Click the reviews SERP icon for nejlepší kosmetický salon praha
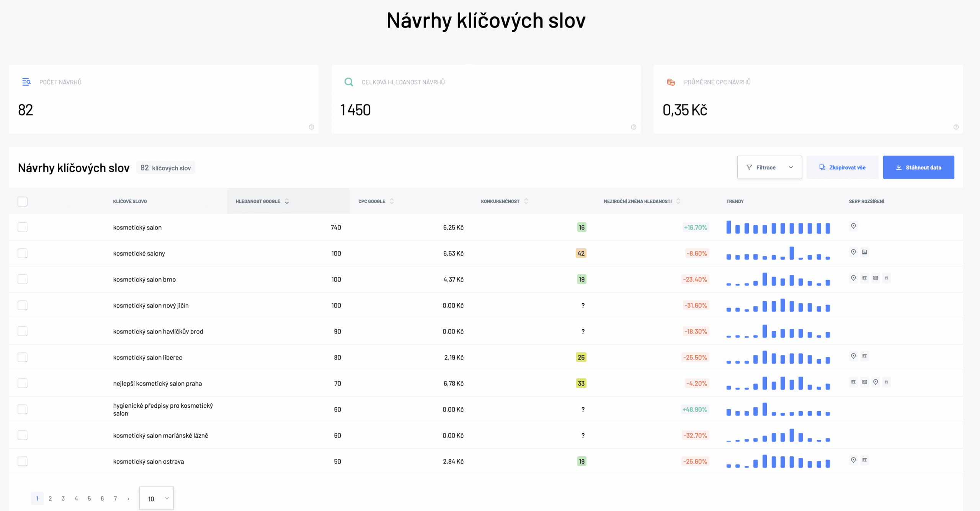Viewport: 980px width, 511px height. click(864, 382)
